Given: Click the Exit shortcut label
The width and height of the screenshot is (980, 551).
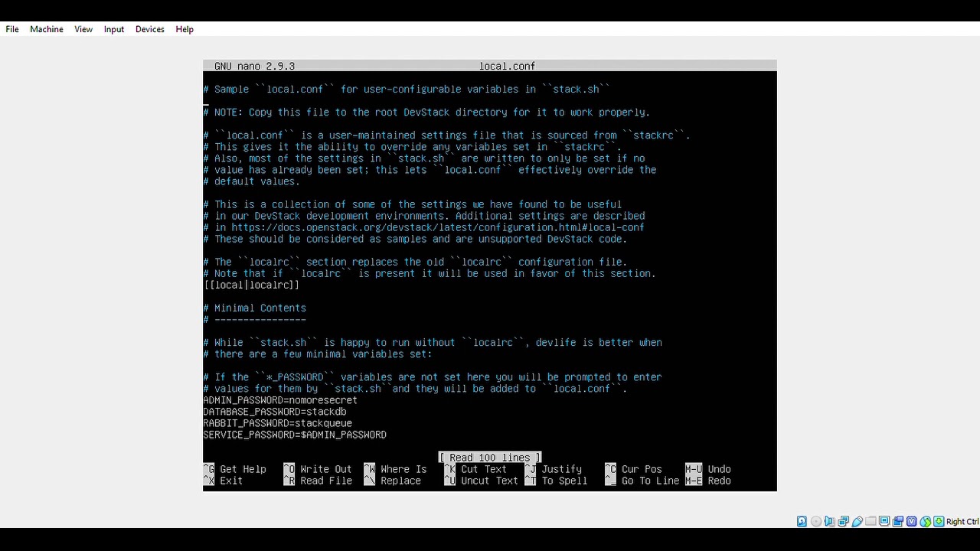Looking at the screenshot, I should (x=231, y=481).
